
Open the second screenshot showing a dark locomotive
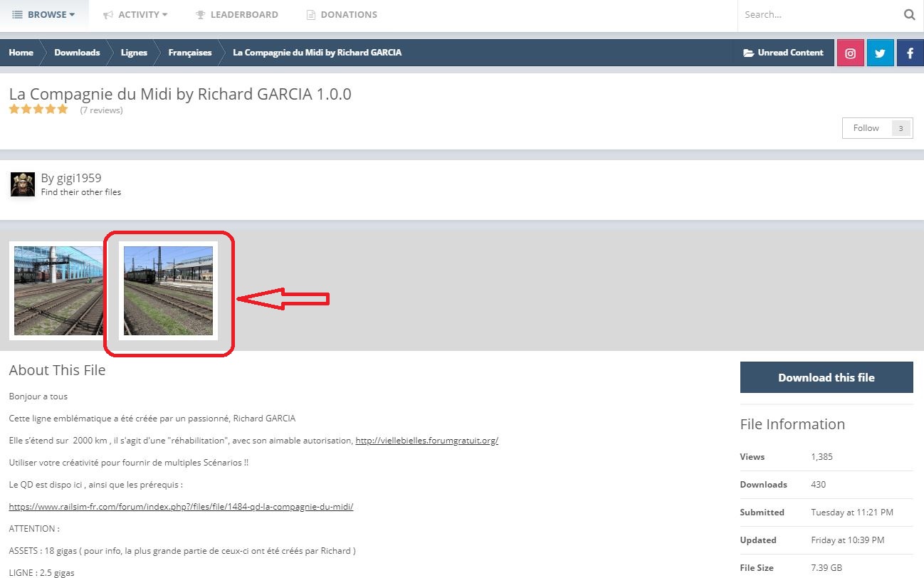coord(168,290)
